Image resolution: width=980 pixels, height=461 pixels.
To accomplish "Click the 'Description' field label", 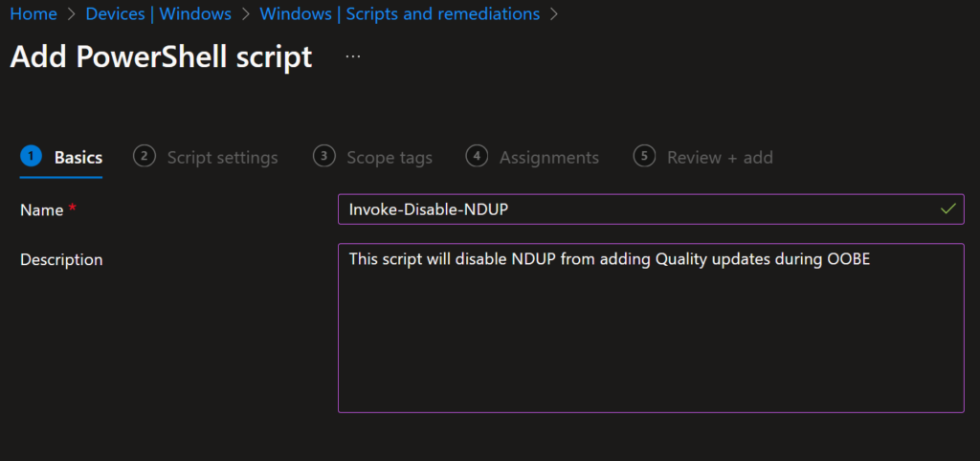I will click(x=61, y=260).
